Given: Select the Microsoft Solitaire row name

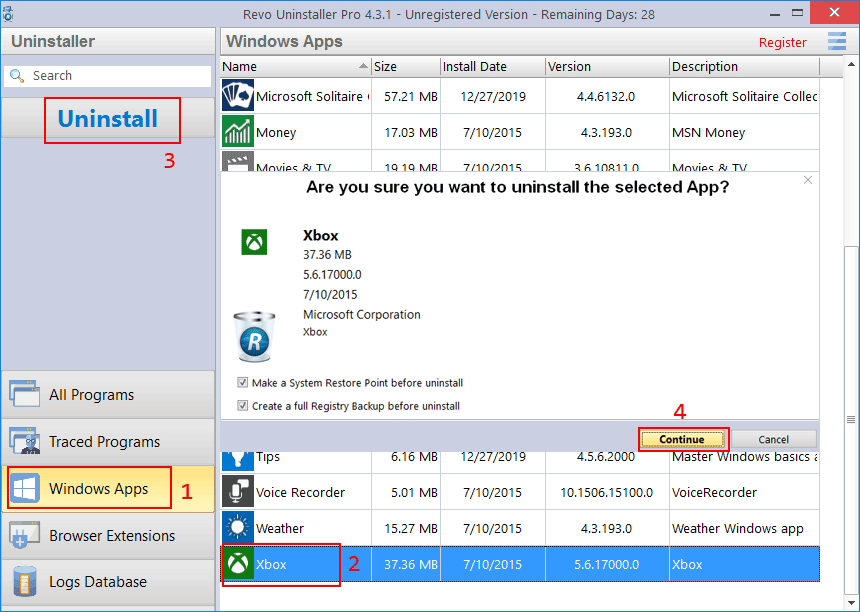Looking at the screenshot, I should click(312, 97).
